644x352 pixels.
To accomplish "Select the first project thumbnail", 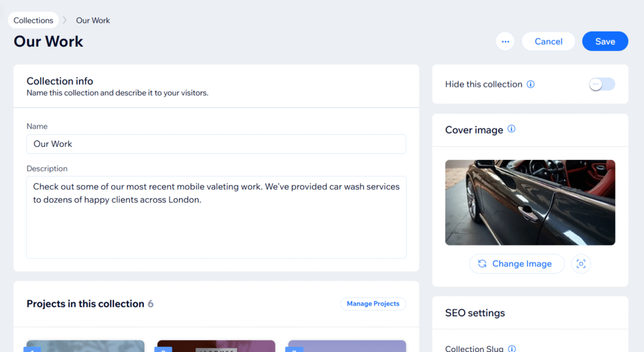I will 84,346.
